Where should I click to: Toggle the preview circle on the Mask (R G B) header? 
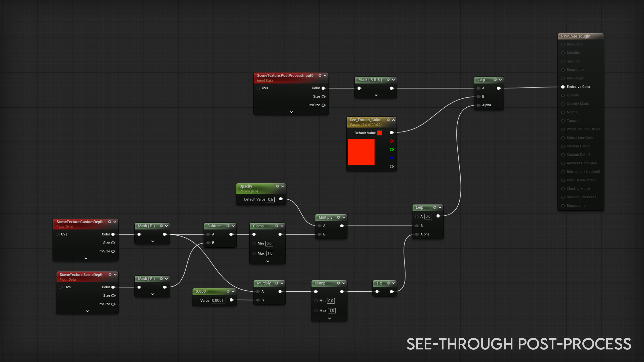pyautogui.click(x=388, y=80)
